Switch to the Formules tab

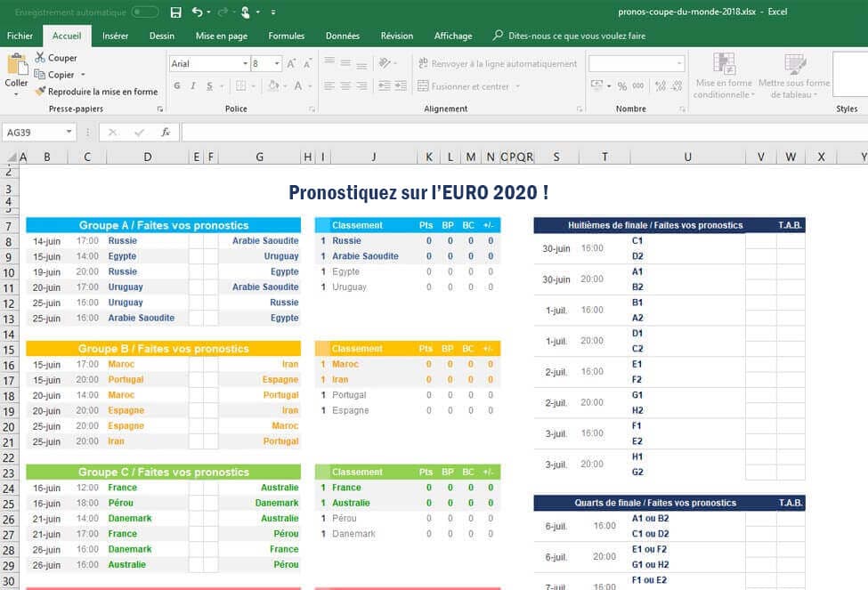coord(286,36)
